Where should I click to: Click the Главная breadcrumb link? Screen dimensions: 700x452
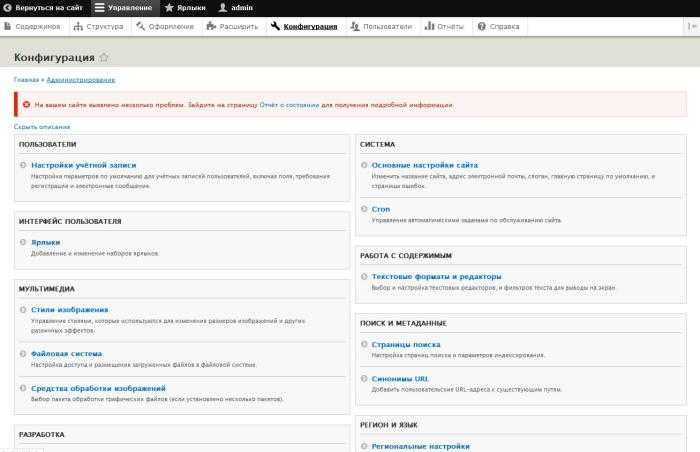coord(26,79)
